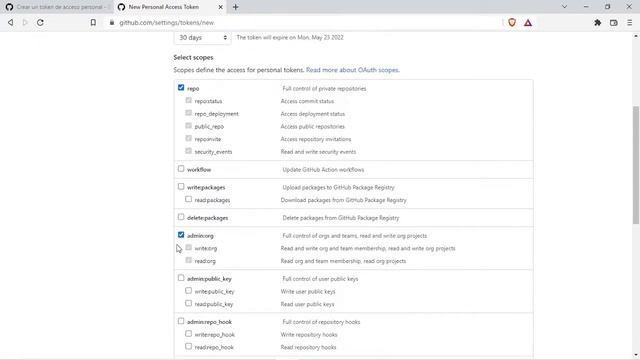Enable the admin:public_key checkbox
Screen dimensions: 640x360
point(181,278)
